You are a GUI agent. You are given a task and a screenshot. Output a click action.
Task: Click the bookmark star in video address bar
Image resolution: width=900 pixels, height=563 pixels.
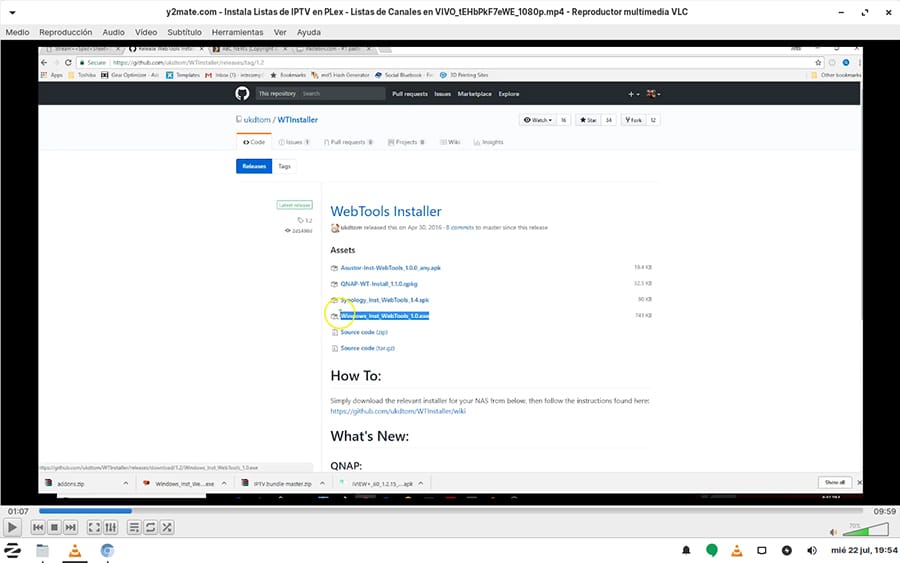(x=818, y=63)
